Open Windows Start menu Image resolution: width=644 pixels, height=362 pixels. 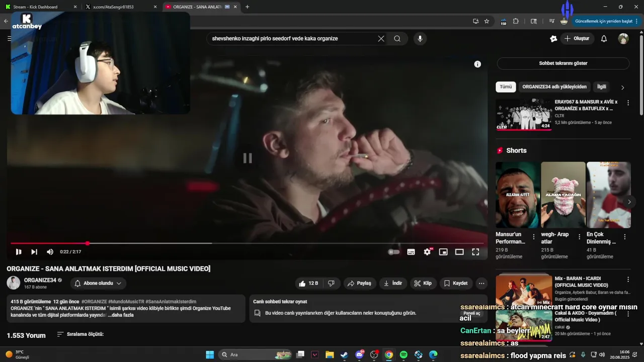tap(210, 354)
